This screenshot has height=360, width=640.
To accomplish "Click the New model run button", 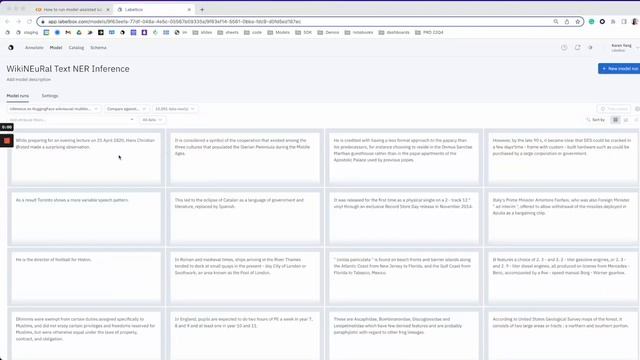I will point(620,69).
